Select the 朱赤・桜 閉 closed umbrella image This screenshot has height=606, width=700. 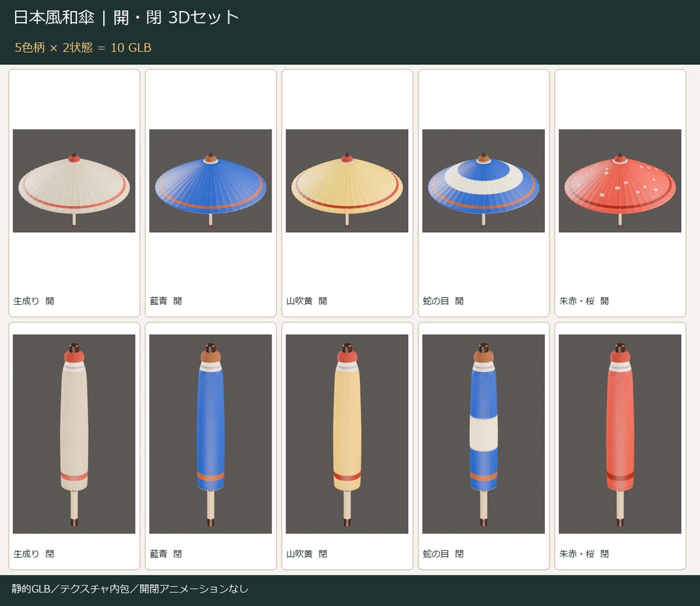click(x=620, y=434)
